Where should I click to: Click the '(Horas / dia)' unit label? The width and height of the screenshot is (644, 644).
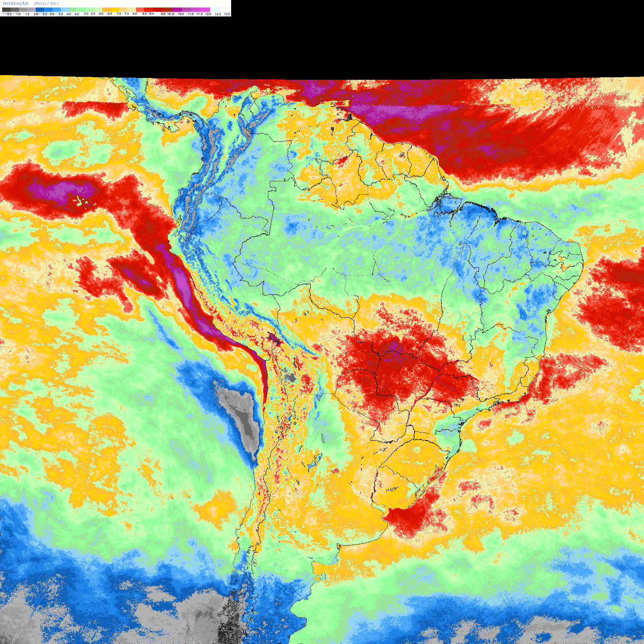click(x=46, y=3)
